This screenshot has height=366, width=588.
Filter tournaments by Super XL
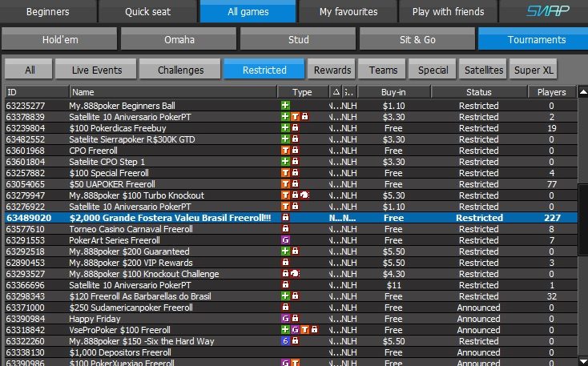(x=534, y=70)
